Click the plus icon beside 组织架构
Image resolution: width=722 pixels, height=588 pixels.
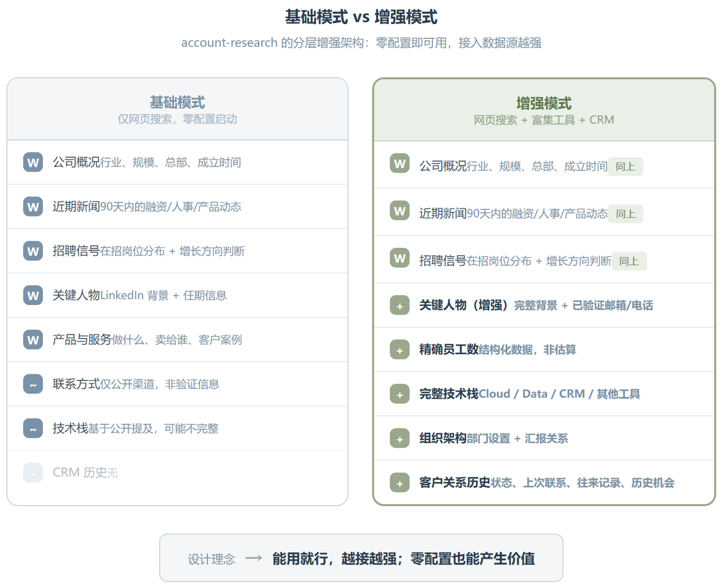(x=400, y=438)
